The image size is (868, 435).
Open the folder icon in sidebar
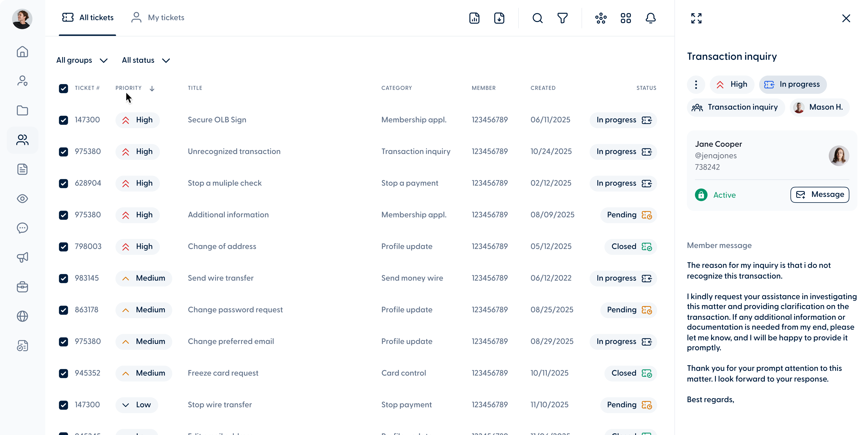tap(22, 110)
